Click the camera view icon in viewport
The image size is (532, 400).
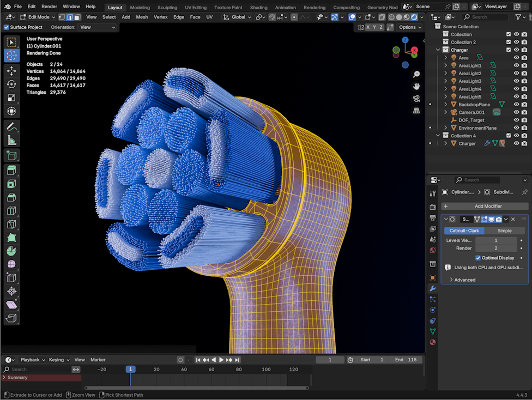click(416, 99)
